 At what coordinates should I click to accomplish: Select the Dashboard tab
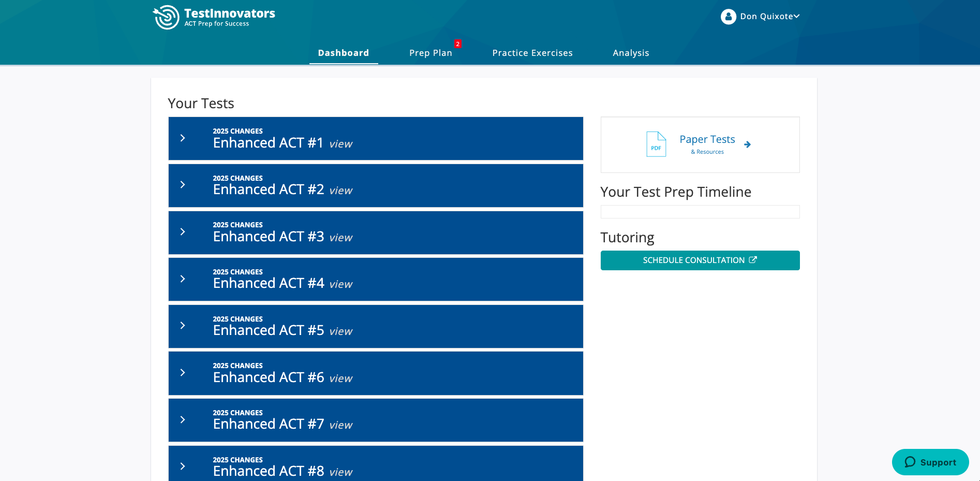coord(343,53)
